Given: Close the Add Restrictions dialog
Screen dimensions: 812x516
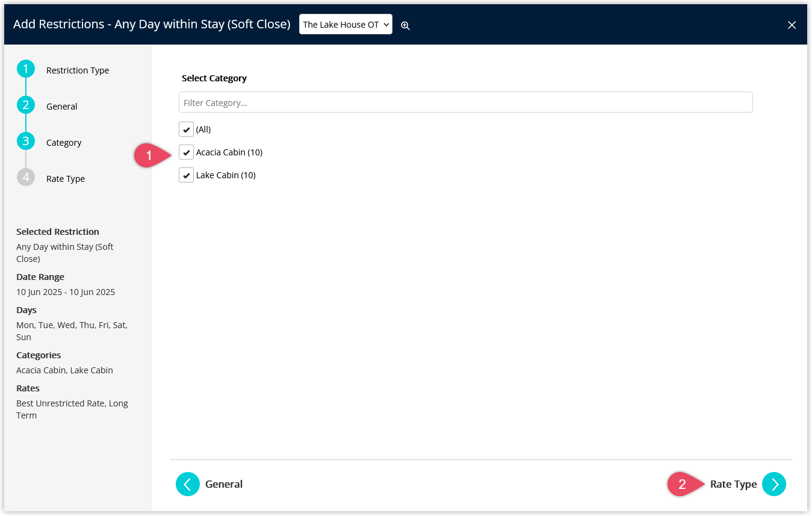Looking at the screenshot, I should point(792,25).
